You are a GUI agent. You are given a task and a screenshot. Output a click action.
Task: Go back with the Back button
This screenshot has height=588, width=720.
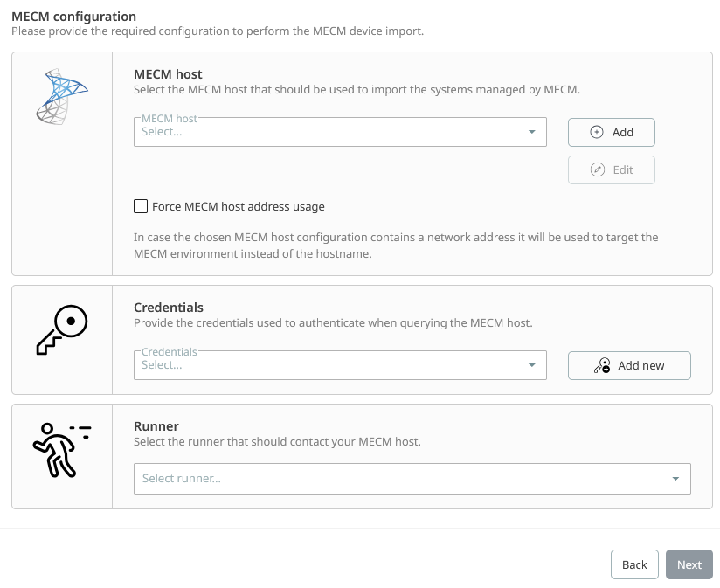tap(634, 564)
